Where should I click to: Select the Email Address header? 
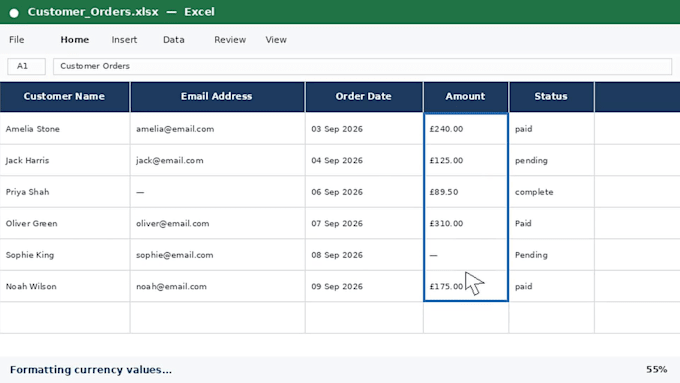click(217, 96)
